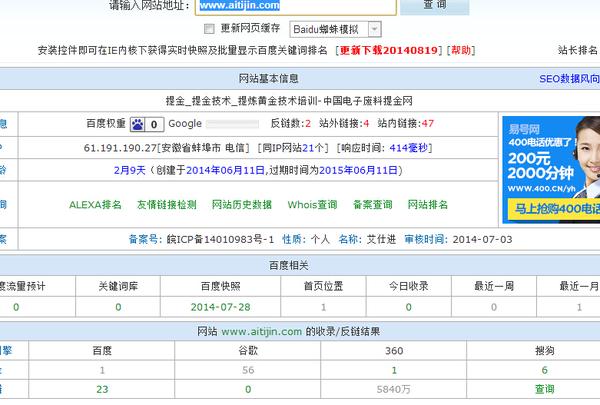
Task: Click the Google PageRank bar
Action: click(x=232, y=124)
